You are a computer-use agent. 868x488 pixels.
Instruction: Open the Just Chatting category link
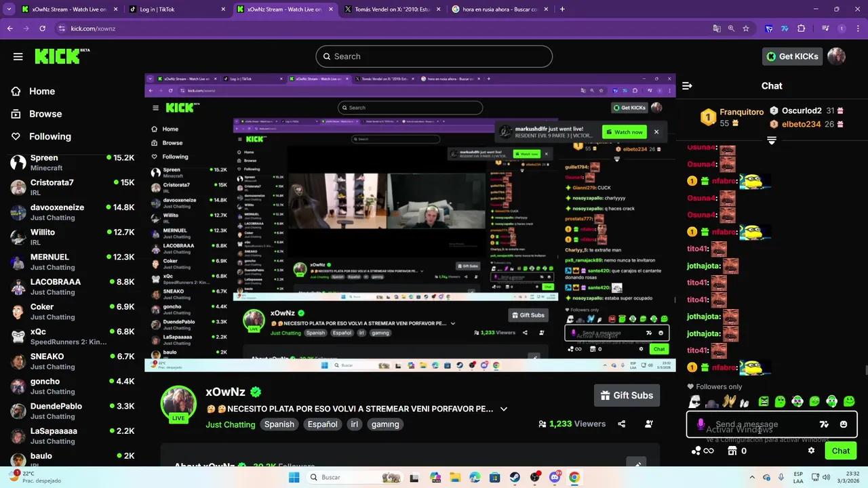click(x=231, y=424)
